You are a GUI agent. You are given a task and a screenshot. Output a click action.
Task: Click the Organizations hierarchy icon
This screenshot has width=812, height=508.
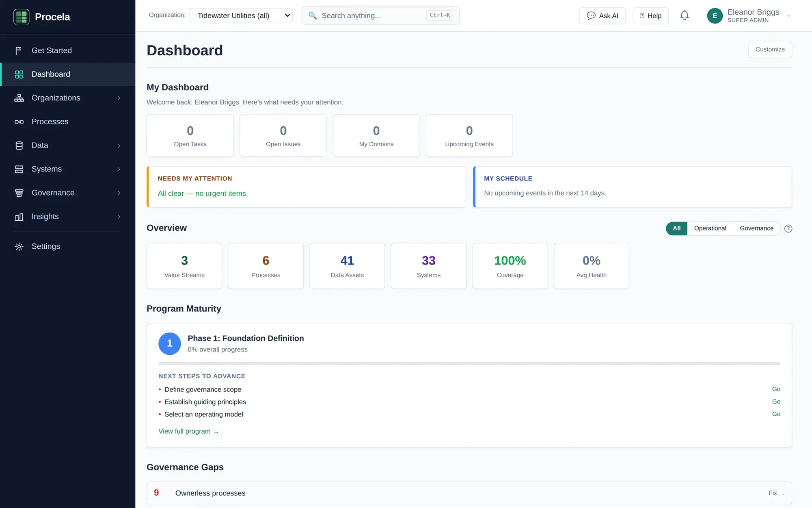pyautogui.click(x=19, y=98)
